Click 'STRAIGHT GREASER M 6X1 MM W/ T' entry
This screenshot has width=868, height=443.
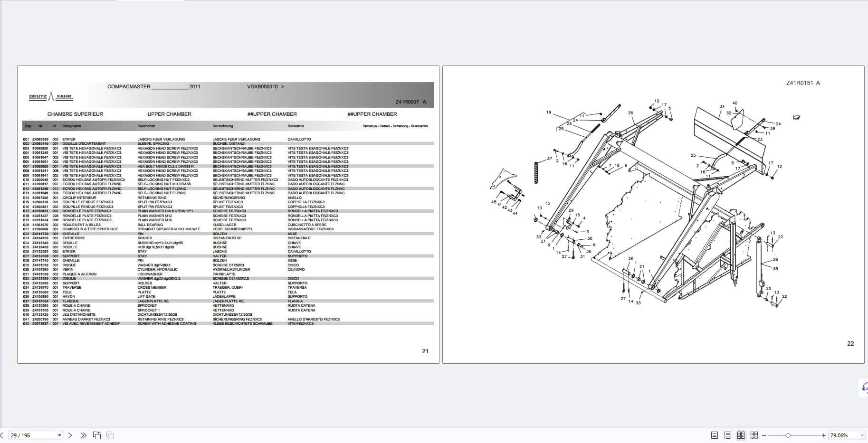(x=169, y=229)
